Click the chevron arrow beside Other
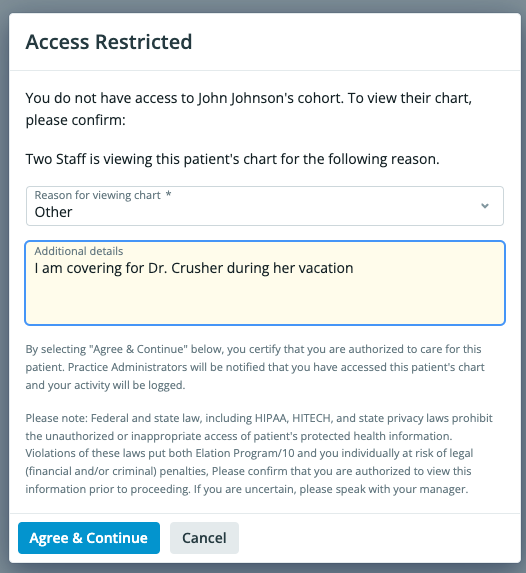526x573 pixels. click(x=485, y=206)
